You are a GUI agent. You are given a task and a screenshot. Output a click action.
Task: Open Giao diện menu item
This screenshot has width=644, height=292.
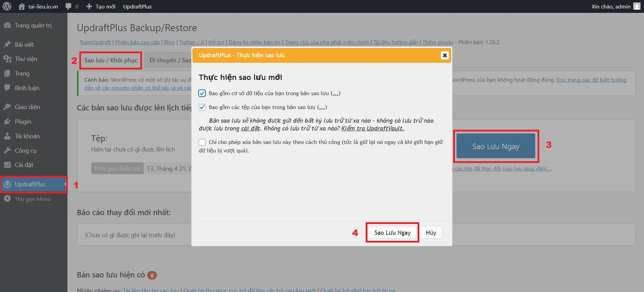(27, 107)
